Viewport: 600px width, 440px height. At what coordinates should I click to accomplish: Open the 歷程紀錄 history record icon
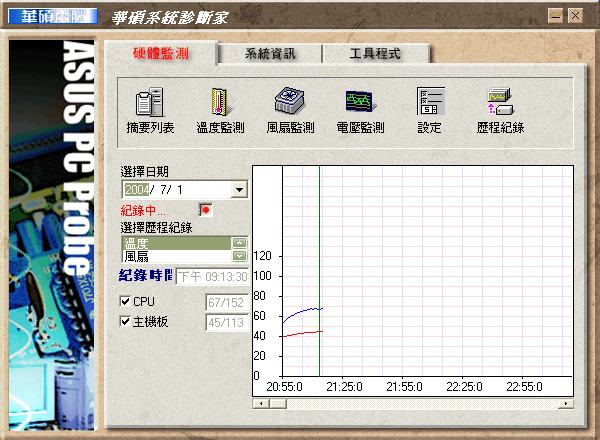tap(501, 111)
